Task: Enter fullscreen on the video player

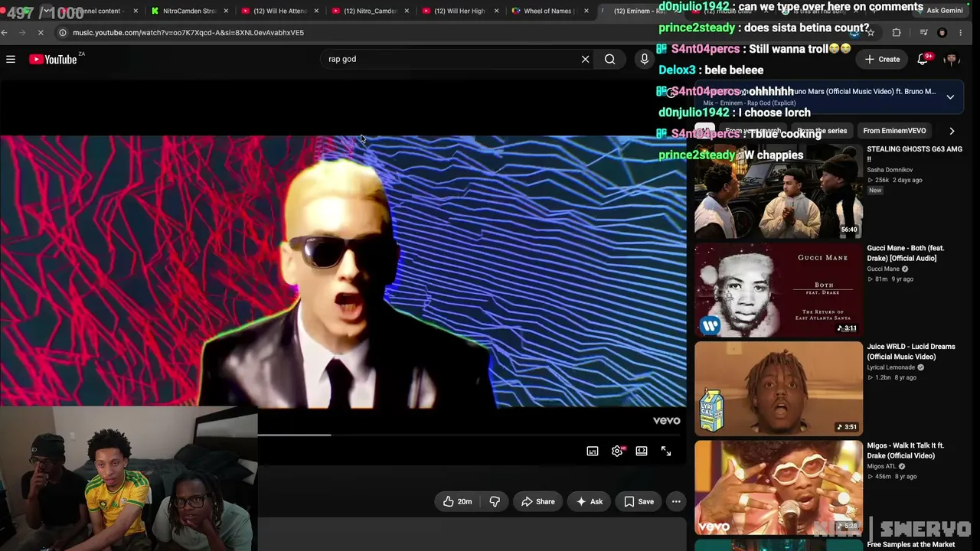Action: tap(666, 452)
